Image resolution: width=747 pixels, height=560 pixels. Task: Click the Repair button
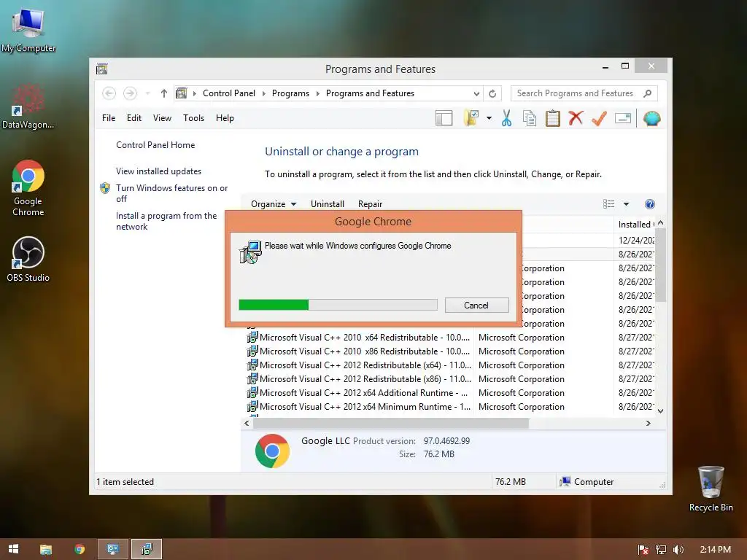pos(370,204)
